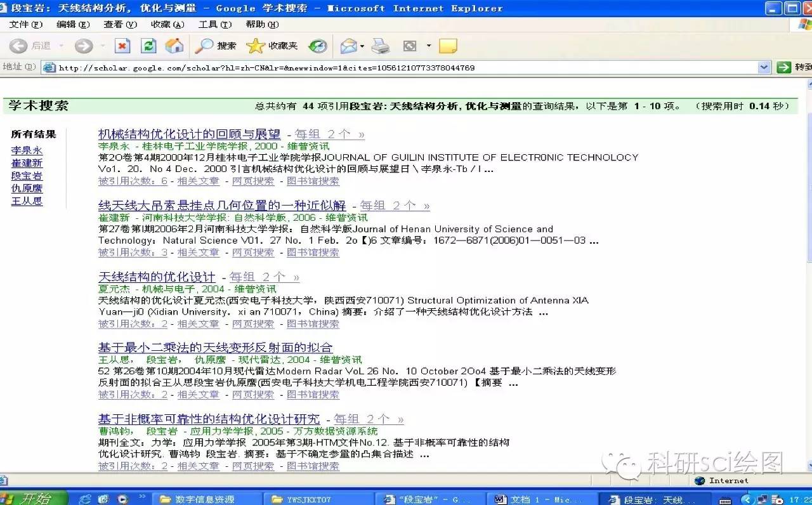Launch Internet Explorer from quick launch
Viewport: 812px width, 505px height.
point(85,499)
